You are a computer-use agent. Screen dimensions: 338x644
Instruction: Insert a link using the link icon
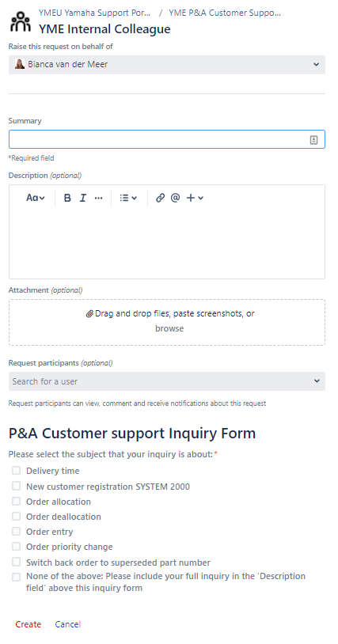click(160, 198)
